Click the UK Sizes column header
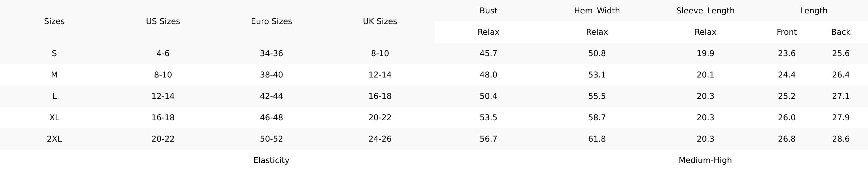The height and width of the screenshot is (171, 868). click(x=380, y=21)
